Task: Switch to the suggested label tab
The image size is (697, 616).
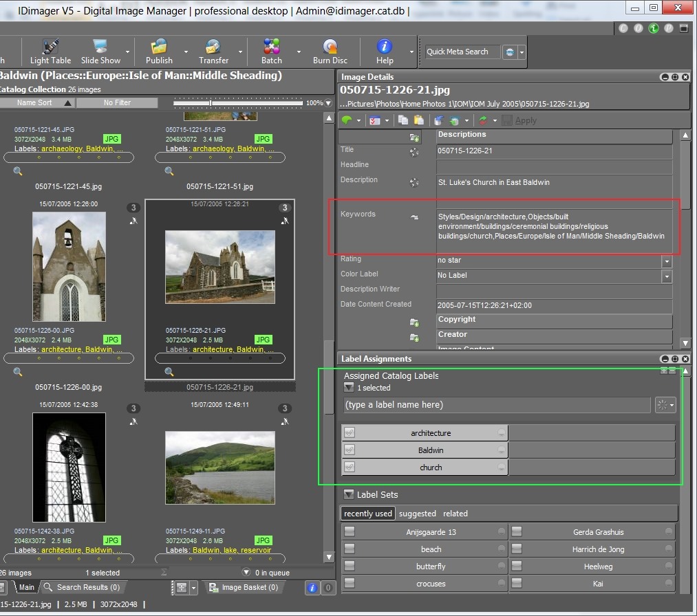Action: [x=417, y=514]
